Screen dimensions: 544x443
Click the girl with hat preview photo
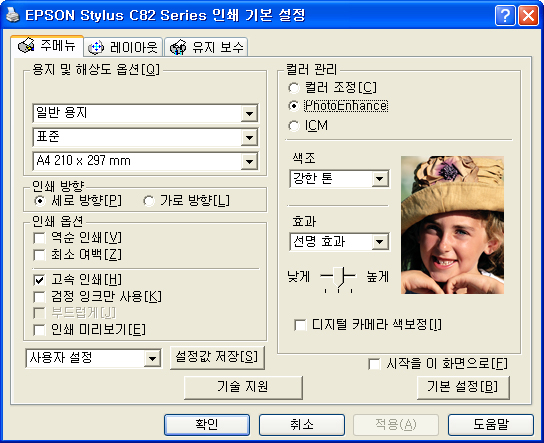click(452, 225)
